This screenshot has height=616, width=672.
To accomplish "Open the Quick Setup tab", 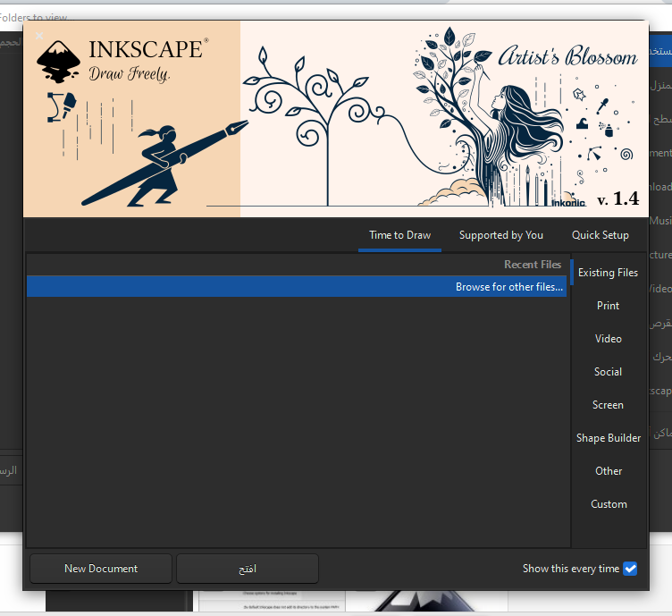I will [600, 235].
